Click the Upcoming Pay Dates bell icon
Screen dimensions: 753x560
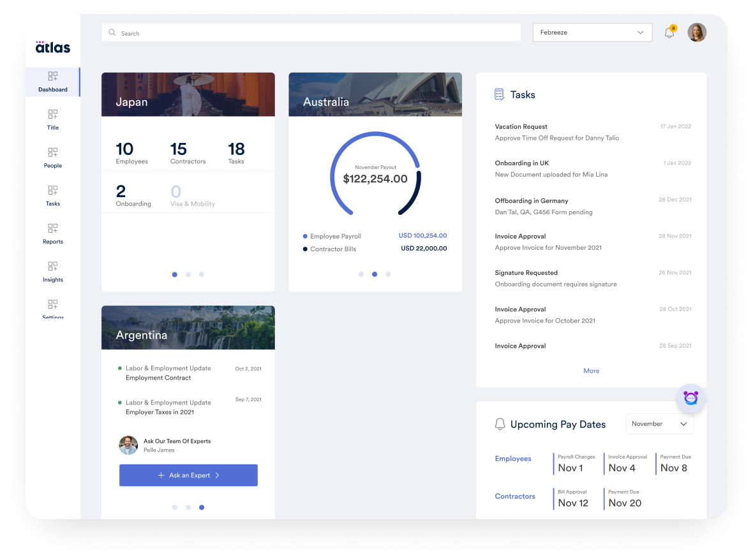(500, 424)
